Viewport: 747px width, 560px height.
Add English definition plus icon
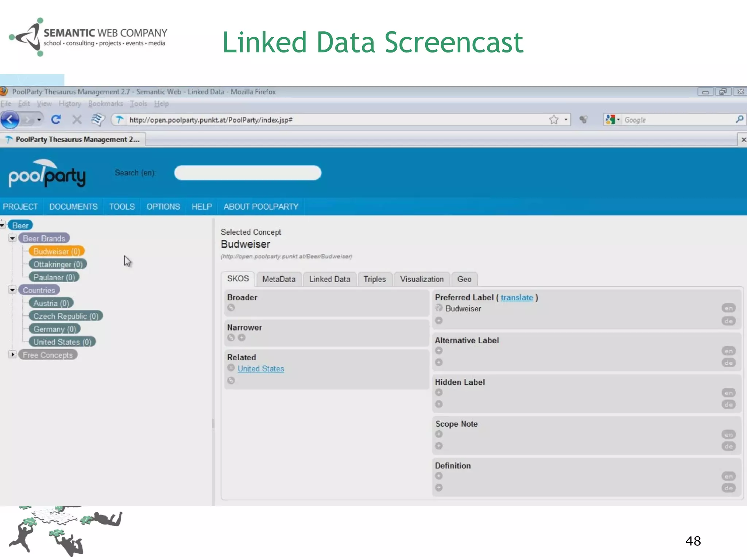[x=439, y=476]
